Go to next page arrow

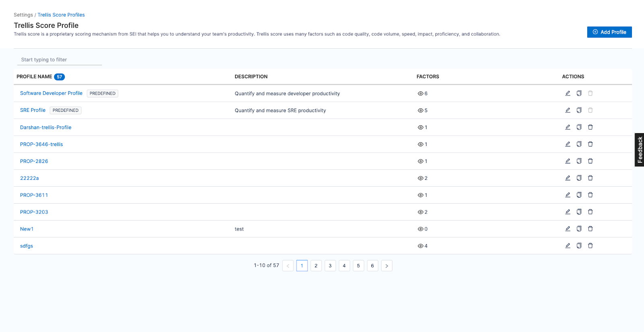click(x=386, y=266)
